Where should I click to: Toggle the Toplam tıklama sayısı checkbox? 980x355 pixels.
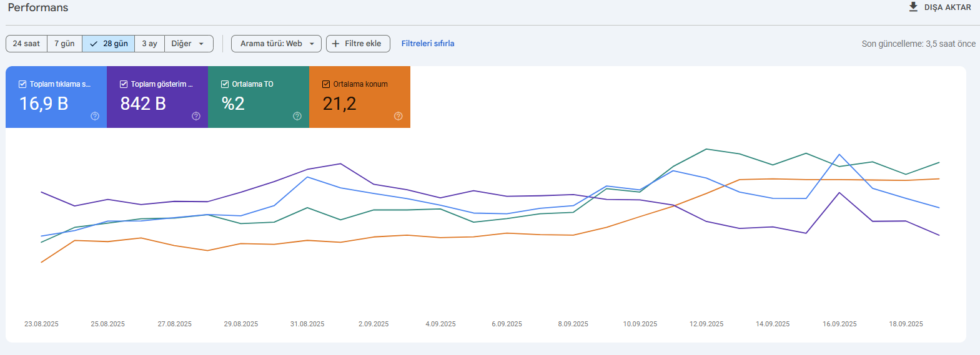tap(22, 84)
